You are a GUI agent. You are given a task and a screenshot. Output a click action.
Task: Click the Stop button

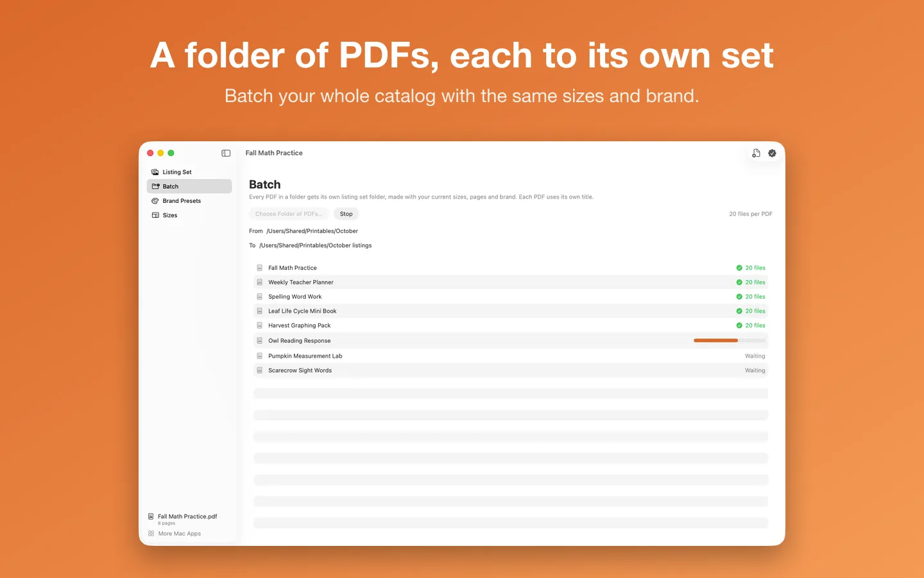346,214
